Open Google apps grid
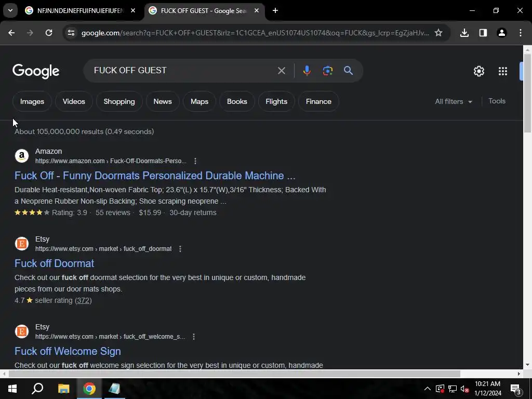The height and width of the screenshot is (399, 532). (x=503, y=71)
